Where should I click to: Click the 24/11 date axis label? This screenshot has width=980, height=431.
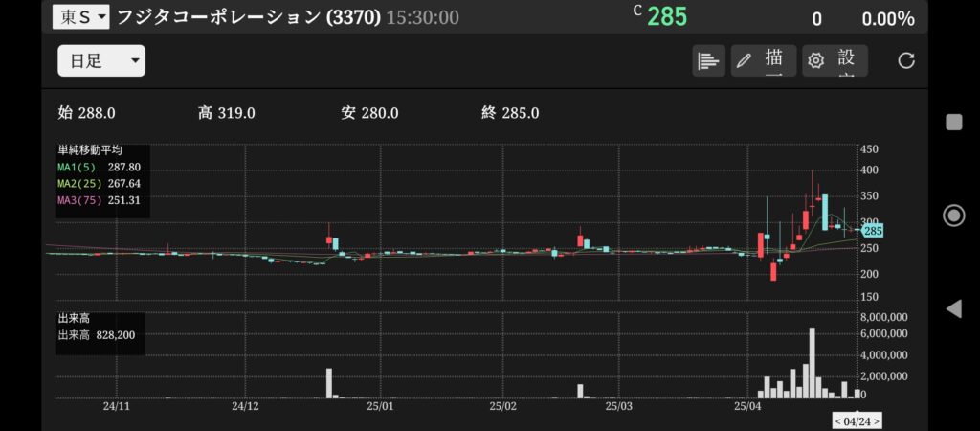tap(117, 406)
